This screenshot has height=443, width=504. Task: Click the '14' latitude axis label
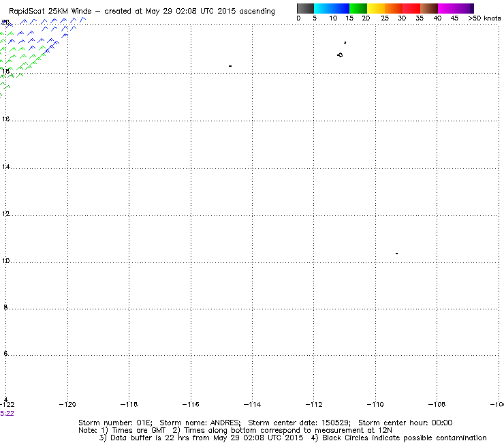point(5,167)
